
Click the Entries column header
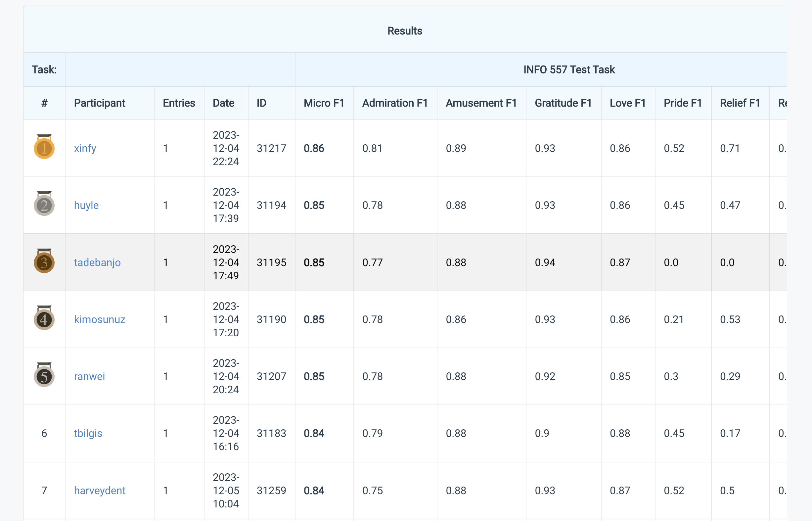[x=179, y=103]
